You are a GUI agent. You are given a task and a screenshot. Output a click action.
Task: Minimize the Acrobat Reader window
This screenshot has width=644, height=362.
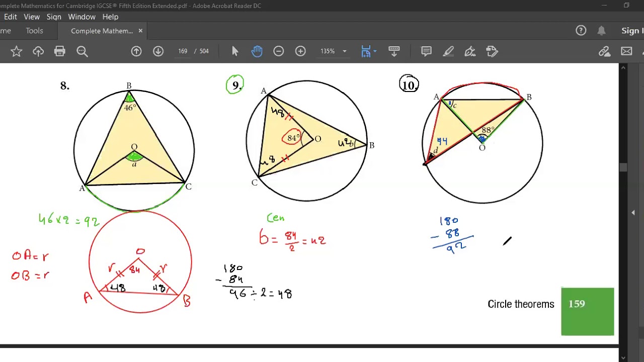pos(604,6)
